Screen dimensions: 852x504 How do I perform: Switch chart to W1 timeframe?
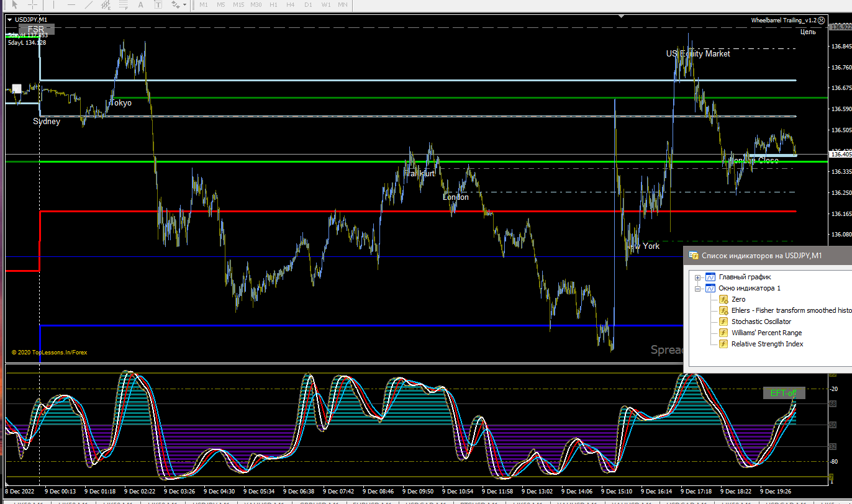click(x=326, y=4)
